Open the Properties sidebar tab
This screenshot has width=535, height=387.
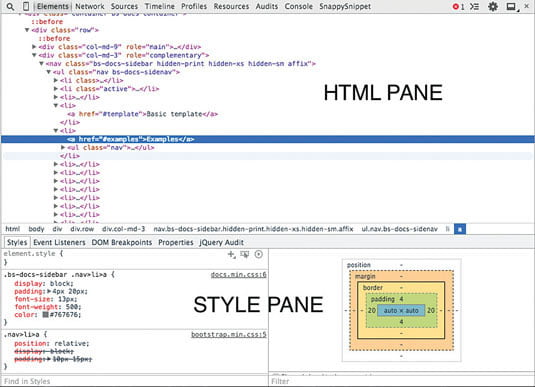tap(176, 242)
